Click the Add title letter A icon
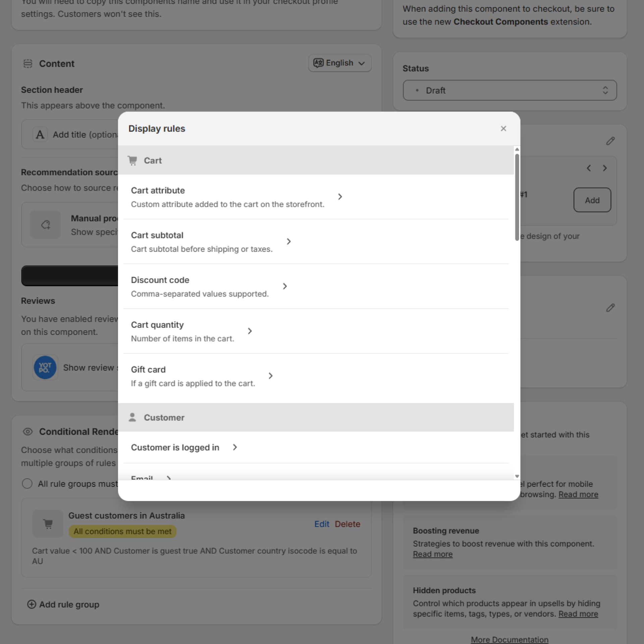The width and height of the screenshot is (644, 644). pyautogui.click(x=40, y=134)
